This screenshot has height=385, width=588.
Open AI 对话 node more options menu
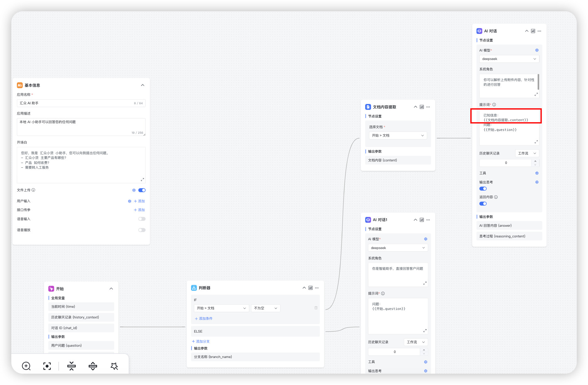[x=539, y=31]
